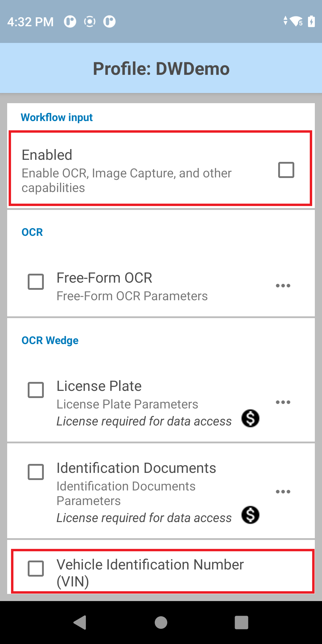Open Identification Documents parameters three dots
This screenshot has height=644, width=322.
pyautogui.click(x=283, y=492)
